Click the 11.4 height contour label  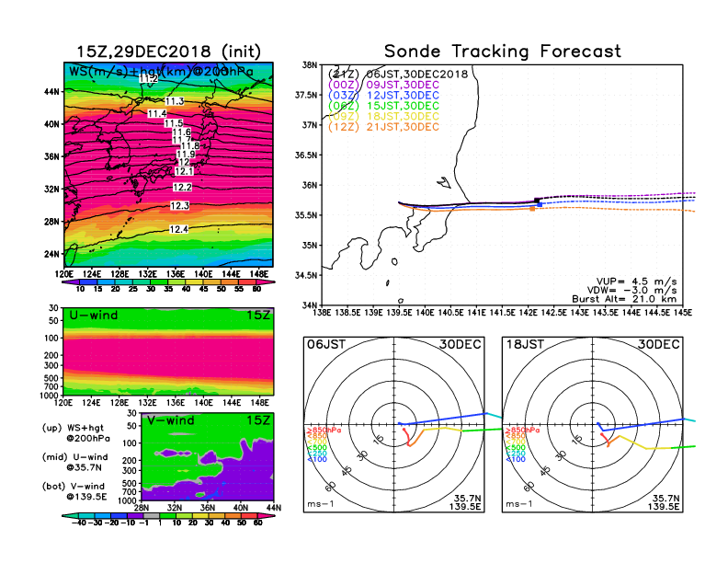tap(157, 113)
